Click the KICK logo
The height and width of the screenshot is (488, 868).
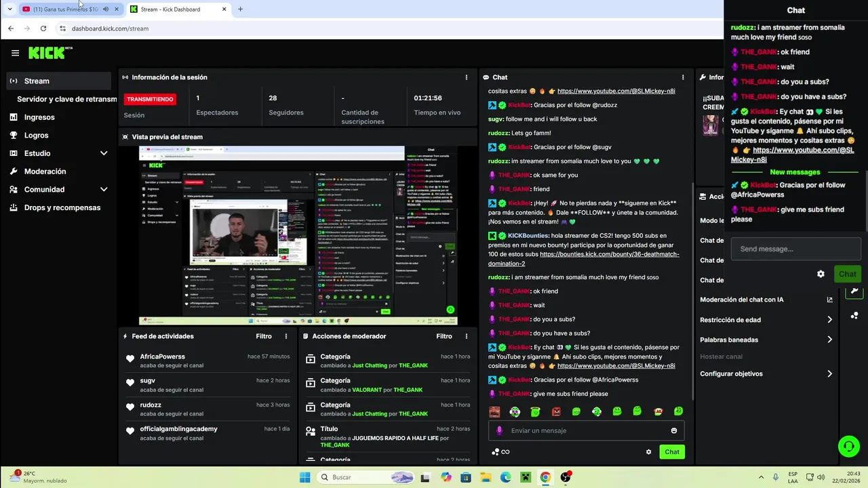[49, 53]
